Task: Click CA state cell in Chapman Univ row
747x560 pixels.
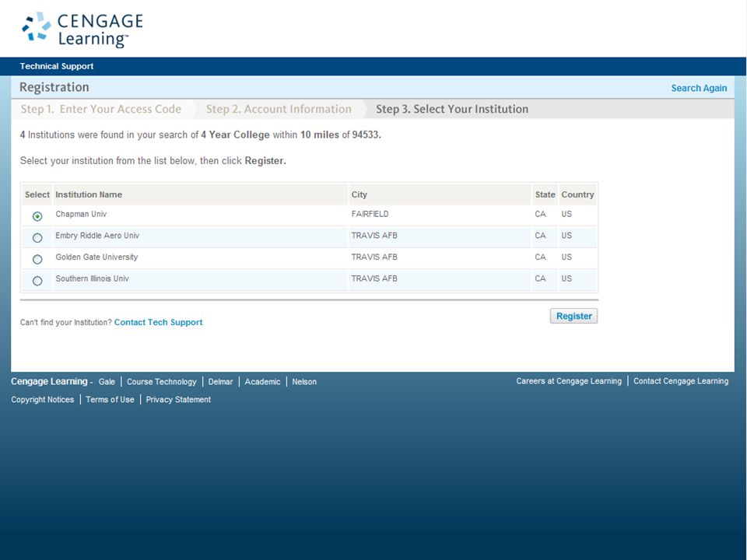Action: 540,215
